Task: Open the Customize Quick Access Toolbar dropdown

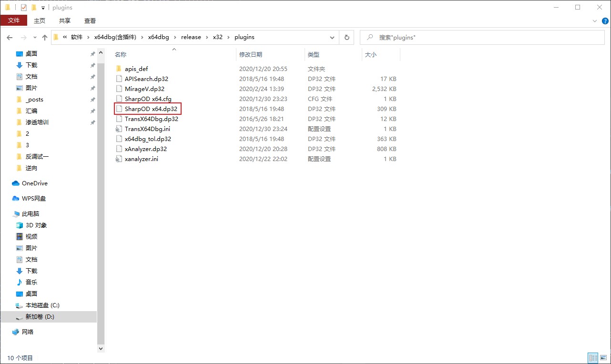Action: (x=43, y=8)
